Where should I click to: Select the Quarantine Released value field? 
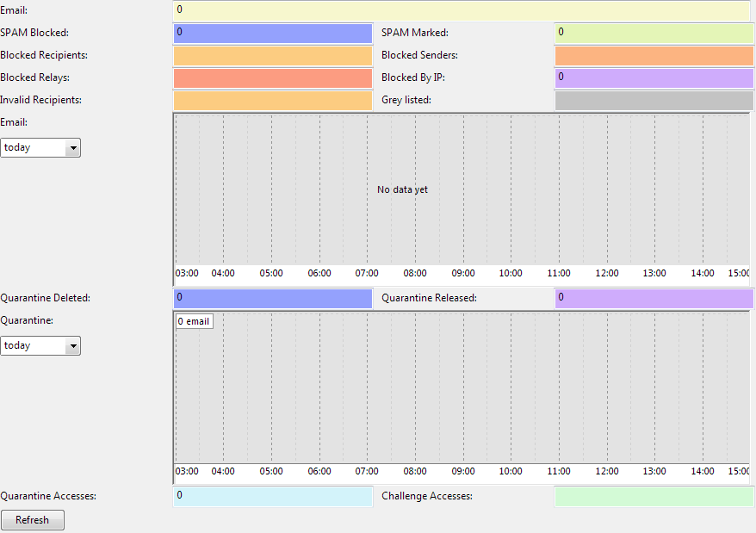tap(654, 299)
